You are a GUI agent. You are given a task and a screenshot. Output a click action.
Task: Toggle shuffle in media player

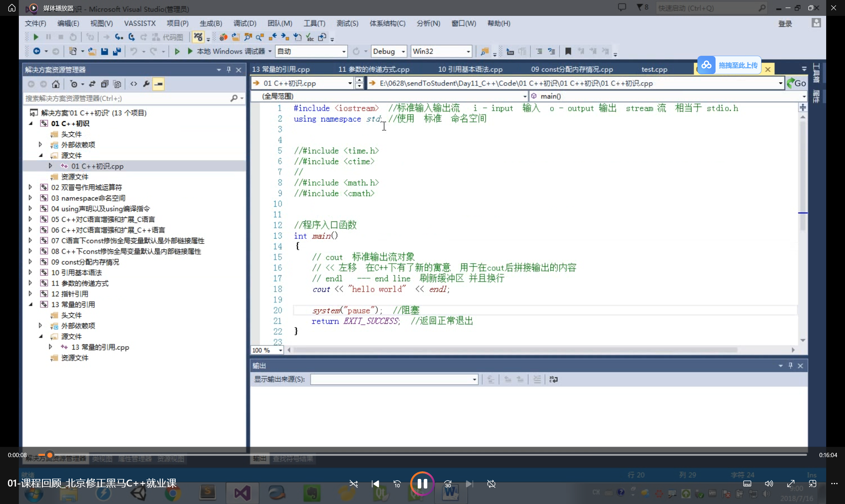pyautogui.click(x=353, y=484)
